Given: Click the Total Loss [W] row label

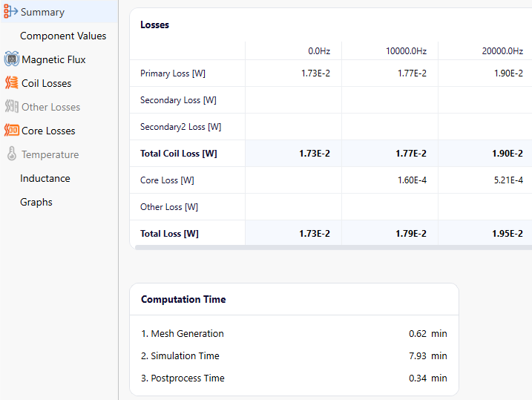Looking at the screenshot, I should point(169,234).
